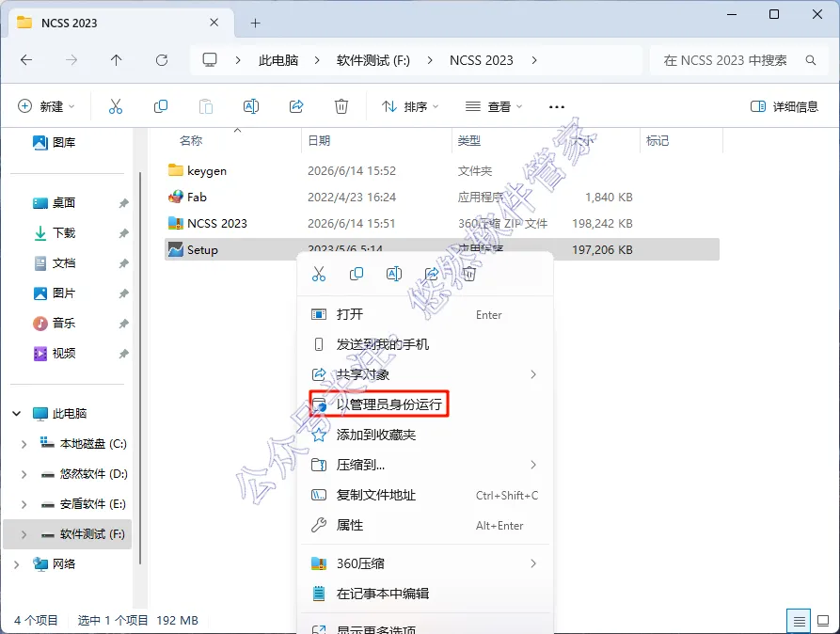Close the NCSS 2023 tab

pos(214,23)
